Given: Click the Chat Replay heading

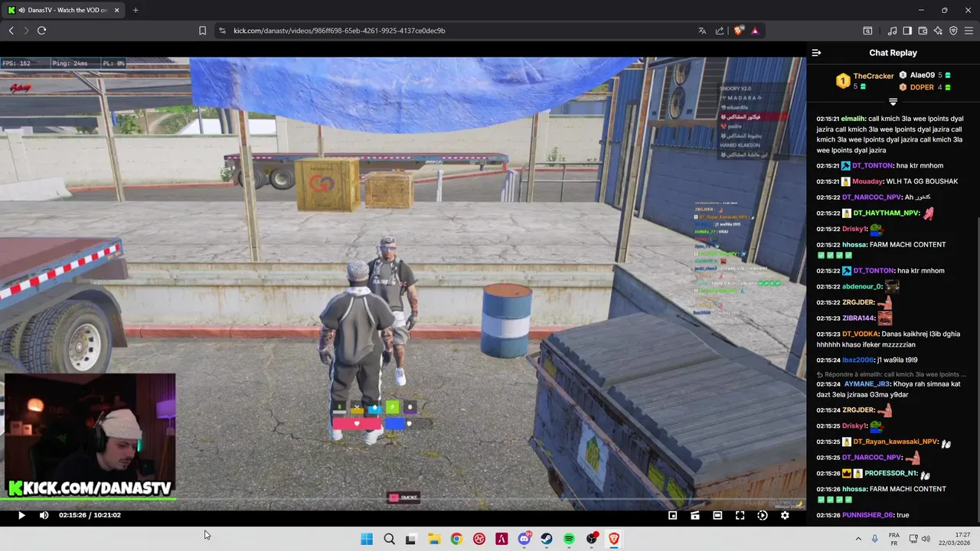Looking at the screenshot, I should tap(893, 53).
